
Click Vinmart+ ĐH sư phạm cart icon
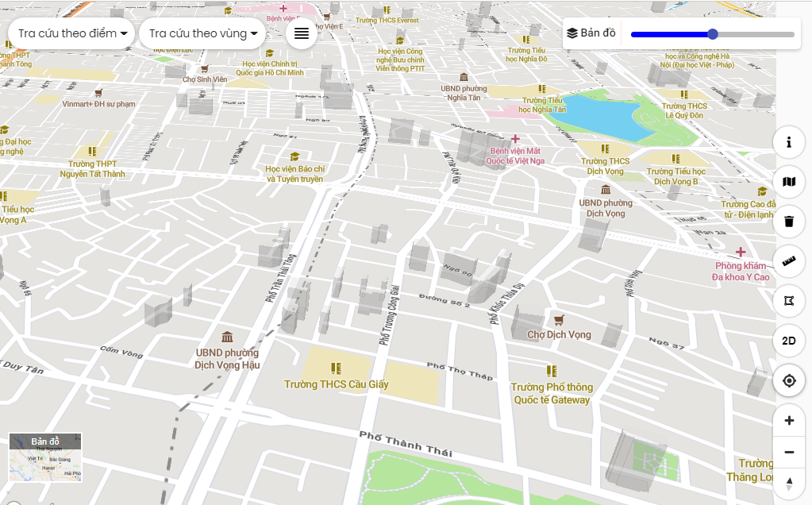pos(98,93)
